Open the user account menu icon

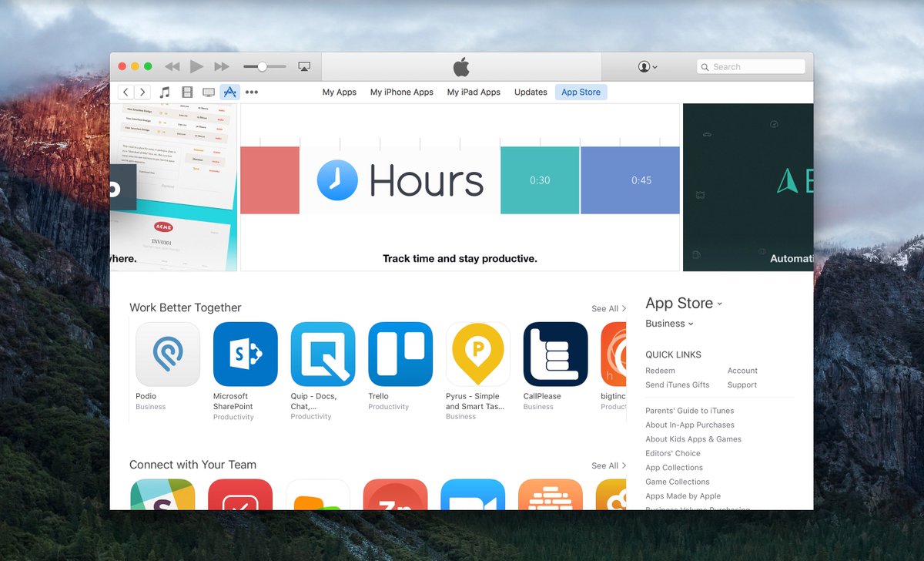click(648, 67)
